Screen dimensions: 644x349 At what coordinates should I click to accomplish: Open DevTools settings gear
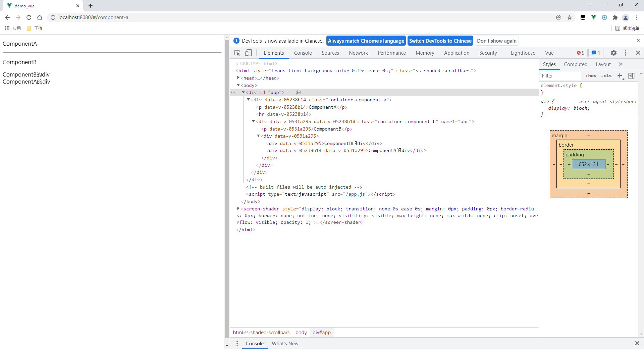[613, 53]
